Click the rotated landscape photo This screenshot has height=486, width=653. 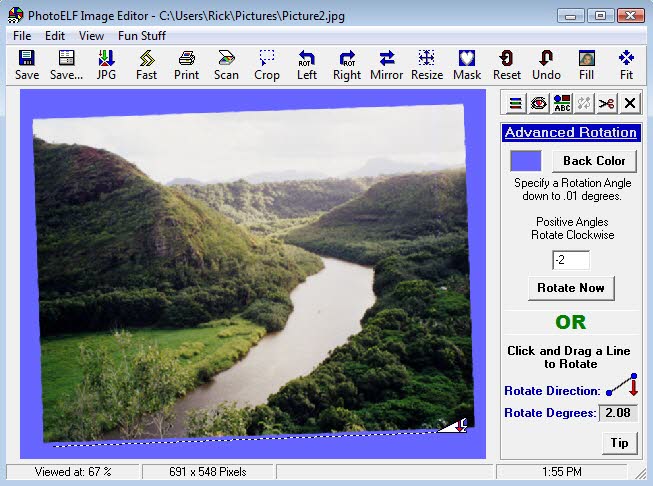coord(254,273)
